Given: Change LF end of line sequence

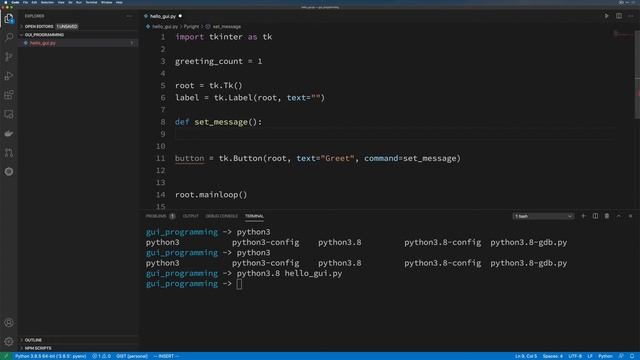Looking at the screenshot, I should coord(590,356).
